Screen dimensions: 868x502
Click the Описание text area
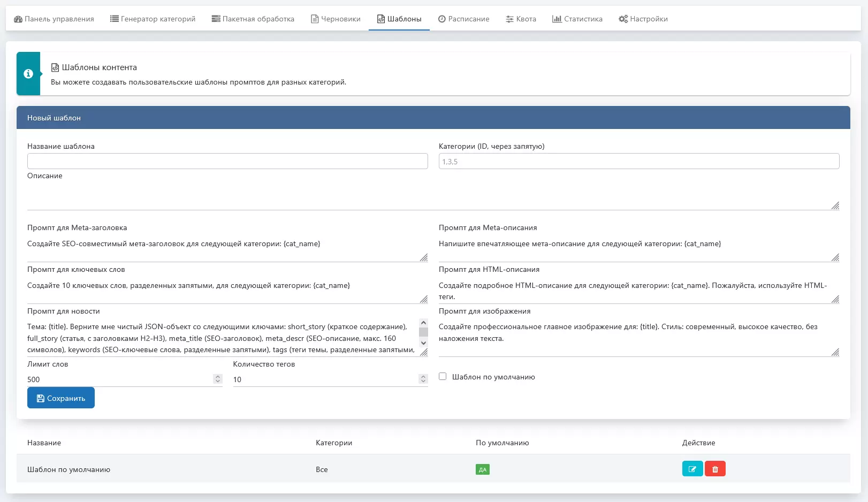click(x=432, y=196)
